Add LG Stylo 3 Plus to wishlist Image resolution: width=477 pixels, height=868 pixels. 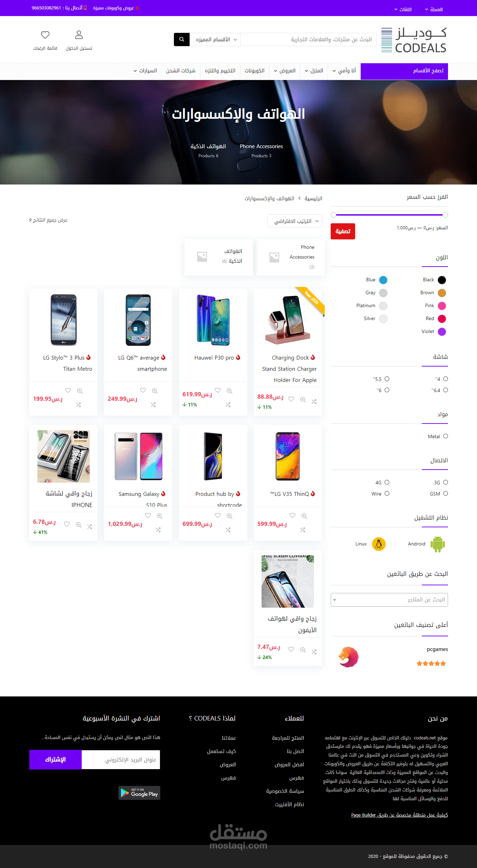68,390
